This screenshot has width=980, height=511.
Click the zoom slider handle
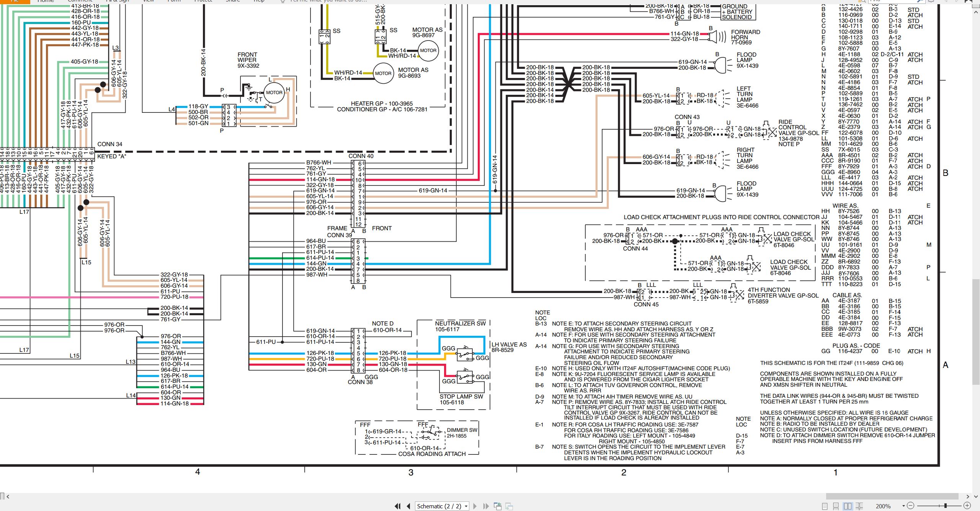[946, 506]
